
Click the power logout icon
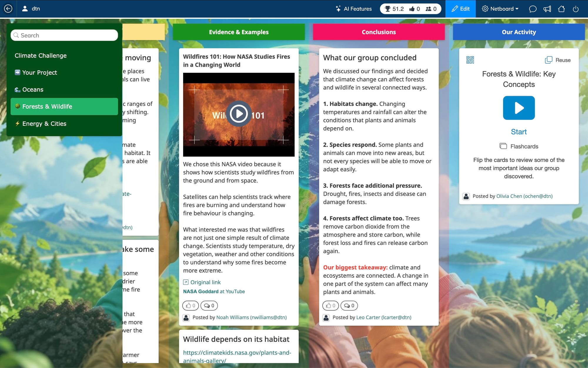click(576, 9)
